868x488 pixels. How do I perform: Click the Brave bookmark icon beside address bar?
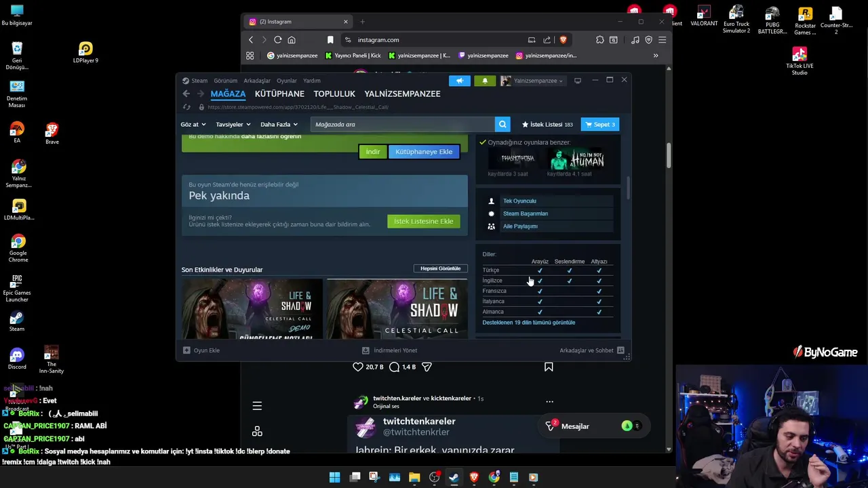(x=330, y=40)
